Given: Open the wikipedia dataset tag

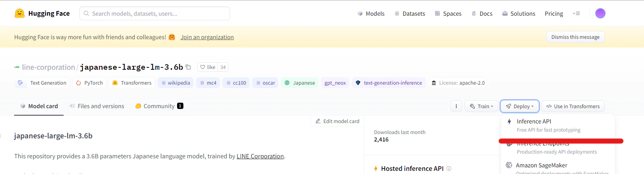Looking at the screenshot, I should click(x=176, y=83).
